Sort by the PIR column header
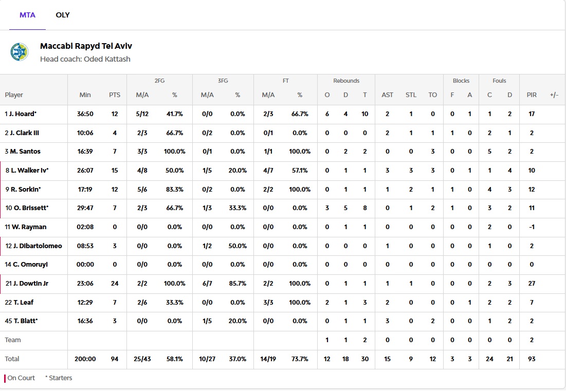Screen dimensions: 566x392 [532, 95]
